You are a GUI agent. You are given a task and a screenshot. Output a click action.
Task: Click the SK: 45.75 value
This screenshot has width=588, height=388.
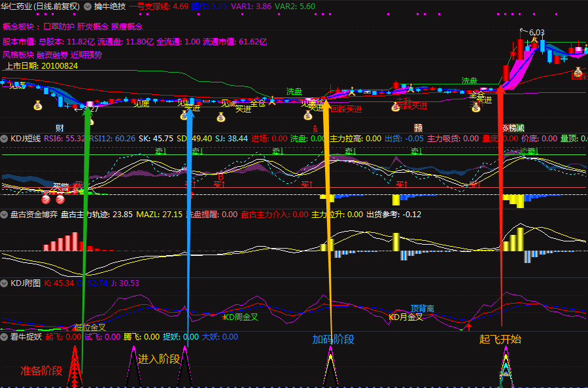156,139
